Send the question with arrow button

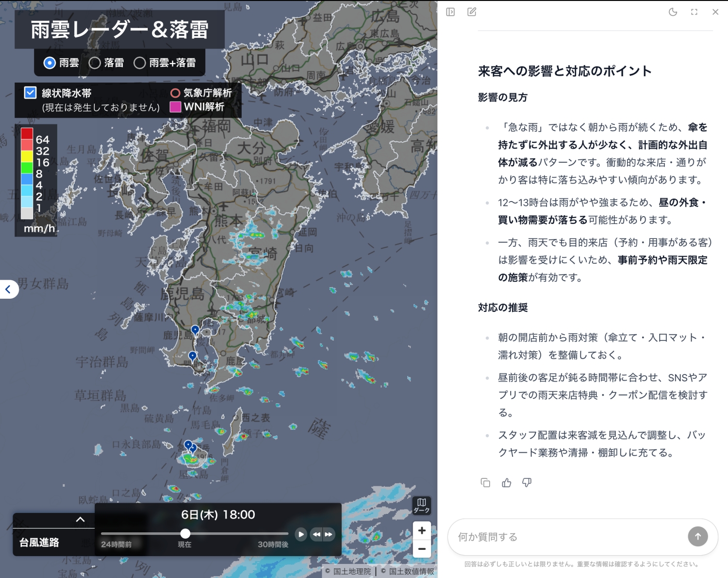698,536
